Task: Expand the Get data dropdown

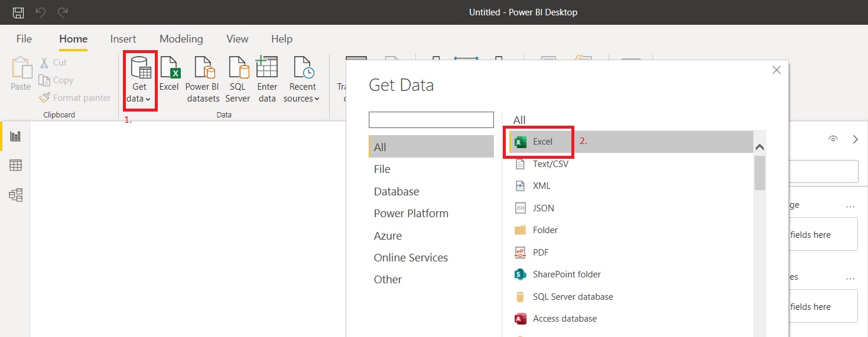Action: [139, 99]
